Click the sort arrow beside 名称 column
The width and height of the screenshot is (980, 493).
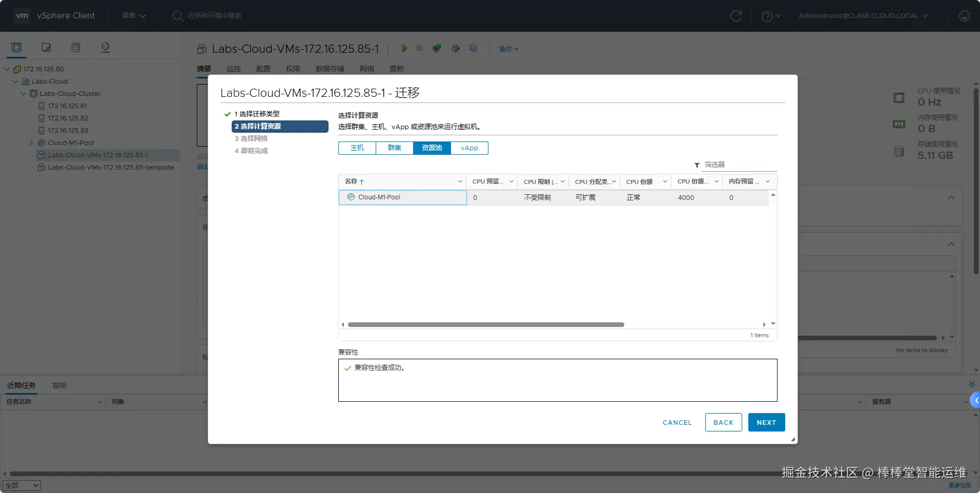click(361, 182)
